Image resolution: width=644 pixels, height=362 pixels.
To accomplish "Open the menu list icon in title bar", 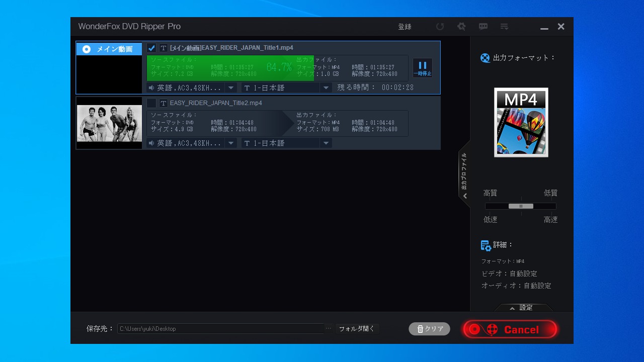I will click(x=504, y=27).
